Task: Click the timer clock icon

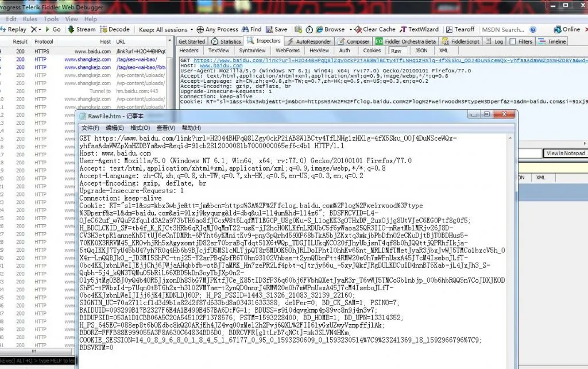Action: tap(310, 29)
